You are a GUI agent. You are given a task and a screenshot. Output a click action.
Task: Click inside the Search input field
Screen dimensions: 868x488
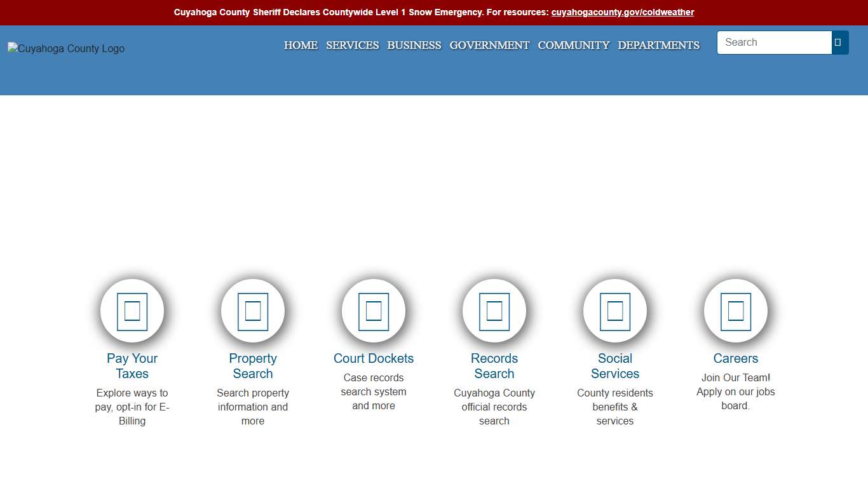coord(774,42)
